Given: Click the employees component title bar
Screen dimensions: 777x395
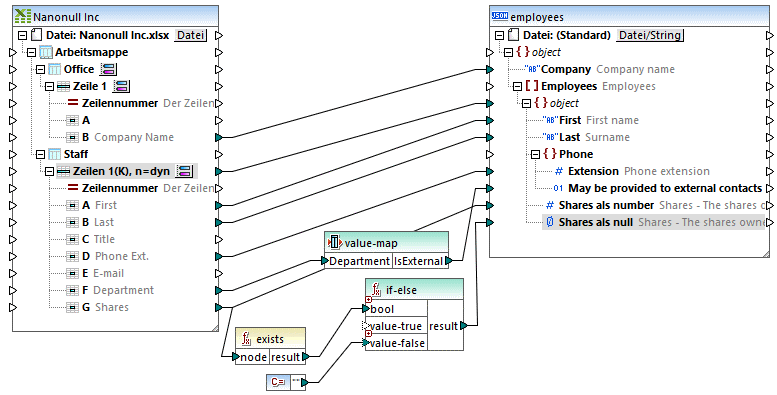Looking at the screenshot, I should tap(630, 16).
